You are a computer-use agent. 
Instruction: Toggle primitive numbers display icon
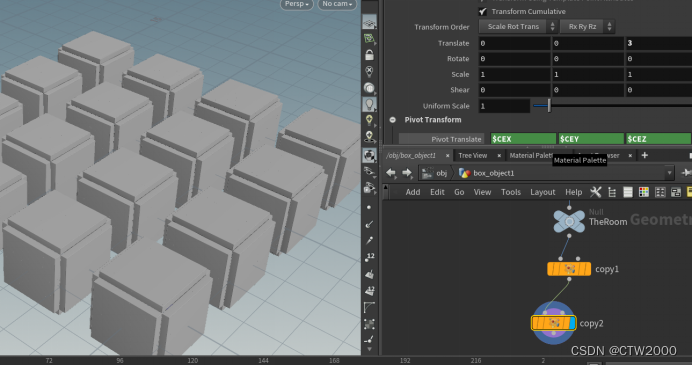pos(370,290)
